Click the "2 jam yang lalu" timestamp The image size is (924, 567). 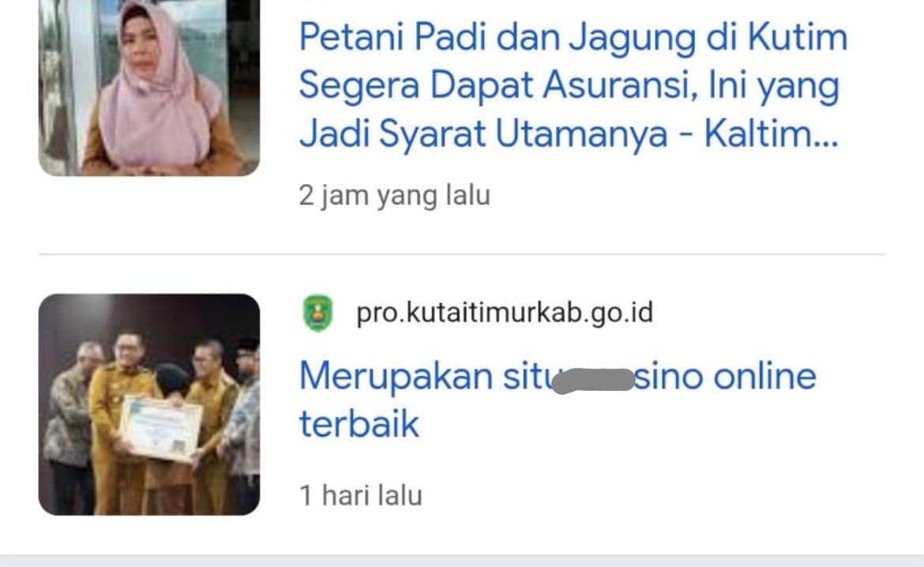394,195
